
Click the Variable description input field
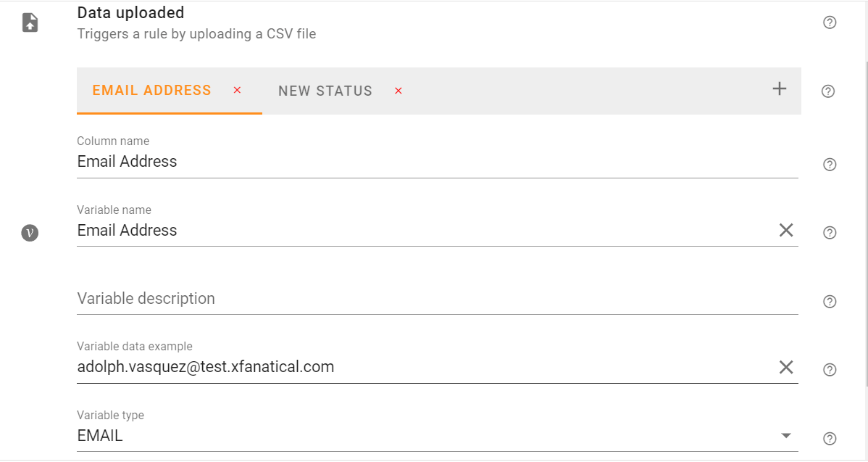290,298
